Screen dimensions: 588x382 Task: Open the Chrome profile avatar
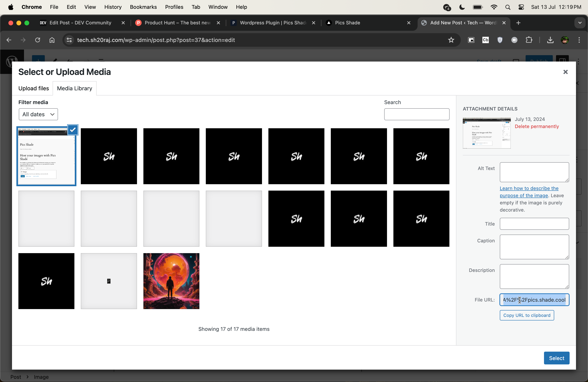click(x=565, y=40)
